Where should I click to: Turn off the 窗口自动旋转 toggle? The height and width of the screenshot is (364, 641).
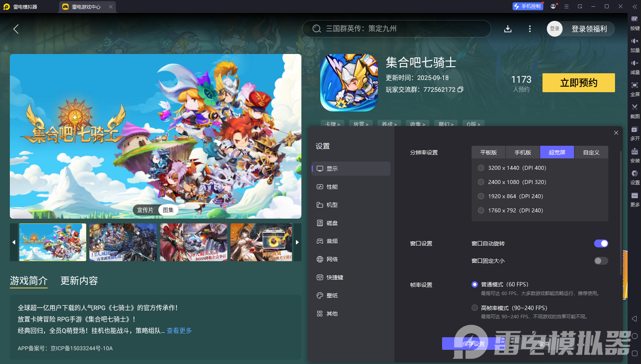coord(600,243)
